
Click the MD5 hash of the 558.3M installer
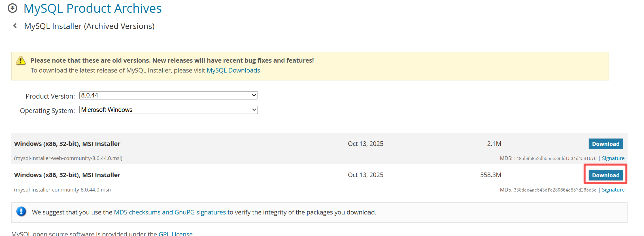(555, 190)
